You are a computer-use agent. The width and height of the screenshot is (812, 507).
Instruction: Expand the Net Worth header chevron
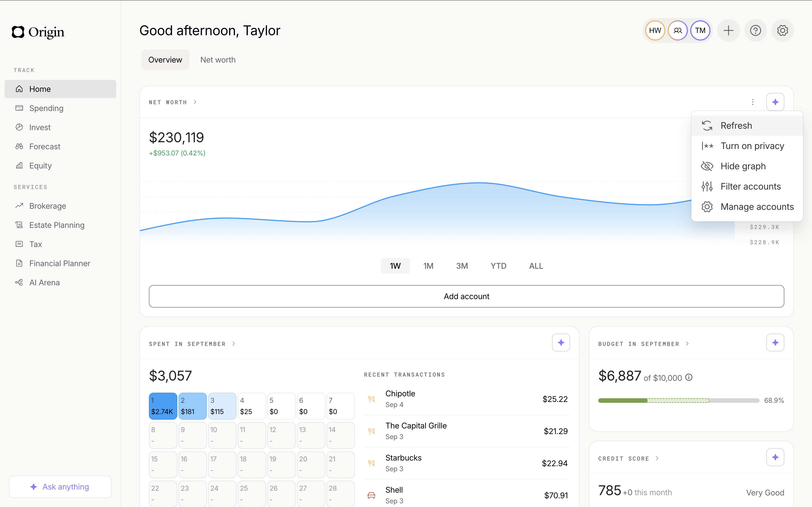pos(195,102)
